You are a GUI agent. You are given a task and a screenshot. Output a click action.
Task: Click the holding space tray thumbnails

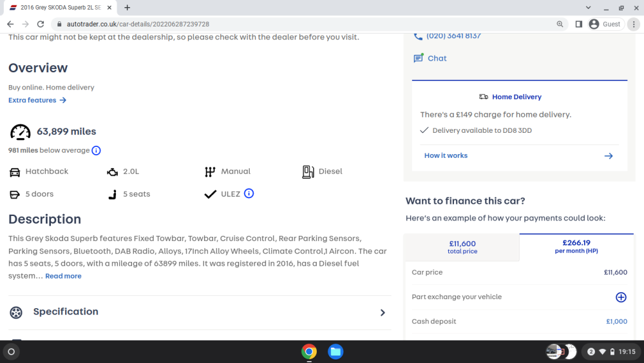click(x=561, y=352)
